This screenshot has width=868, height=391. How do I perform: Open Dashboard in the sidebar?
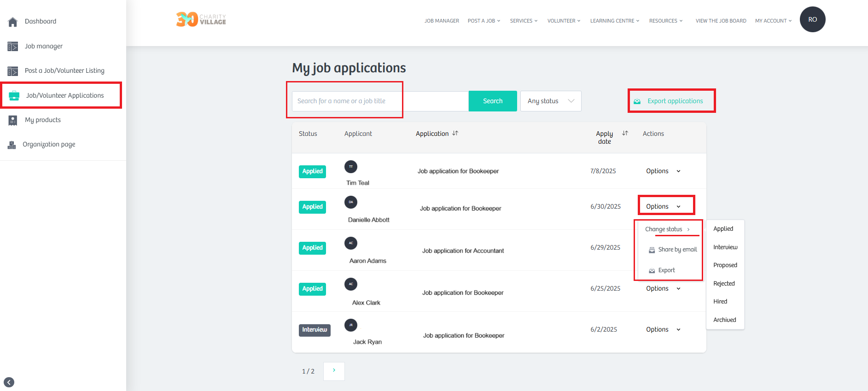pos(41,21)
